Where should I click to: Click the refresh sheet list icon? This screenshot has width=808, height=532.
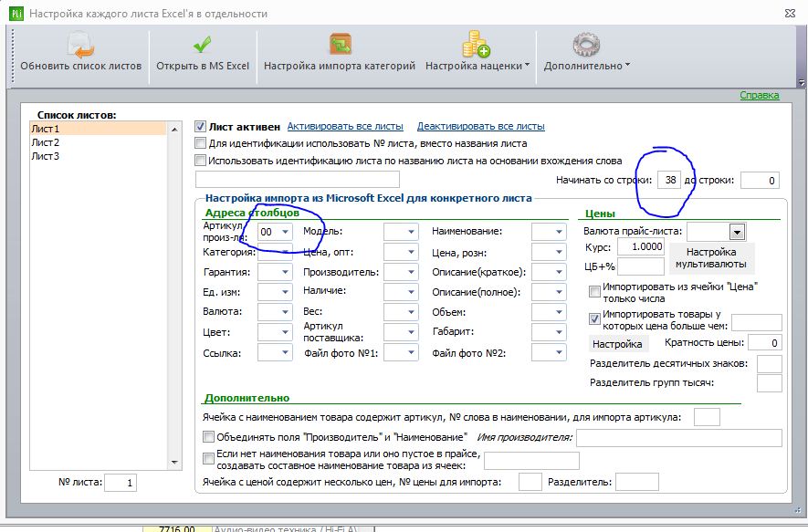pyautogui.click(x=80, y=45)
